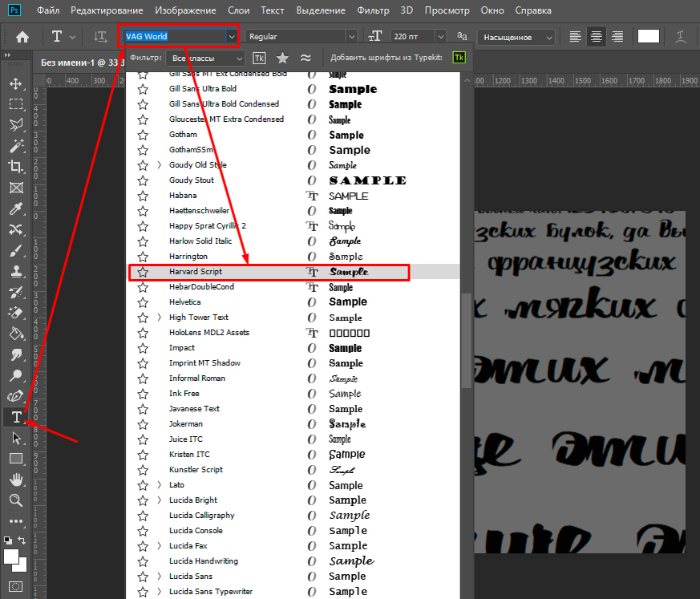Select the History Brush tool
Image resolution: width=700 pixels, height=599 pixels.
coord(16,293)
